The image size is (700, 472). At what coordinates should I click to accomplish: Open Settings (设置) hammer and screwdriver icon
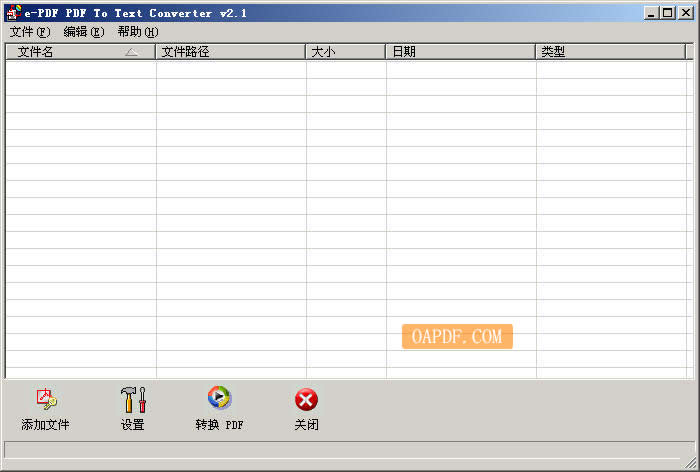pyautogui.click(x=133, y=399)
